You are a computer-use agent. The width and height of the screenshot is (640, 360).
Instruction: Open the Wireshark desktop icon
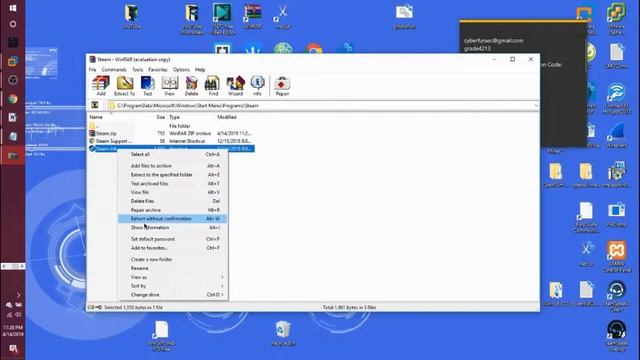616,136
